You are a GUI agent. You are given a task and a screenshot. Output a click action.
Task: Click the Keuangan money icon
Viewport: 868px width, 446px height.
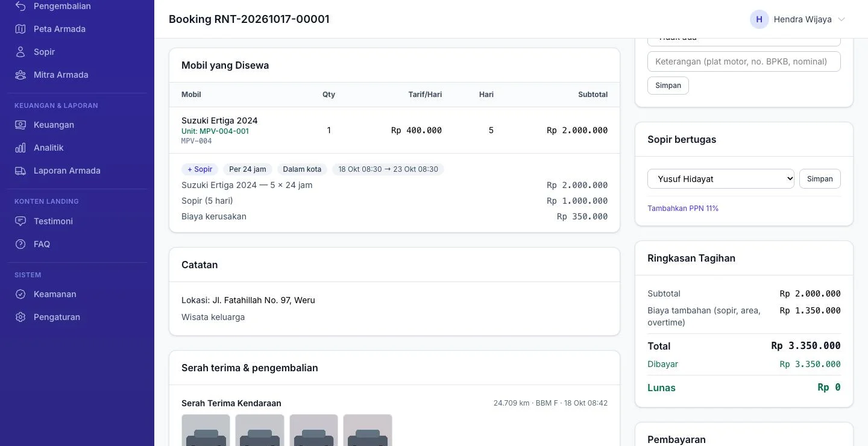pyautogui.click(x=20, y=125)
